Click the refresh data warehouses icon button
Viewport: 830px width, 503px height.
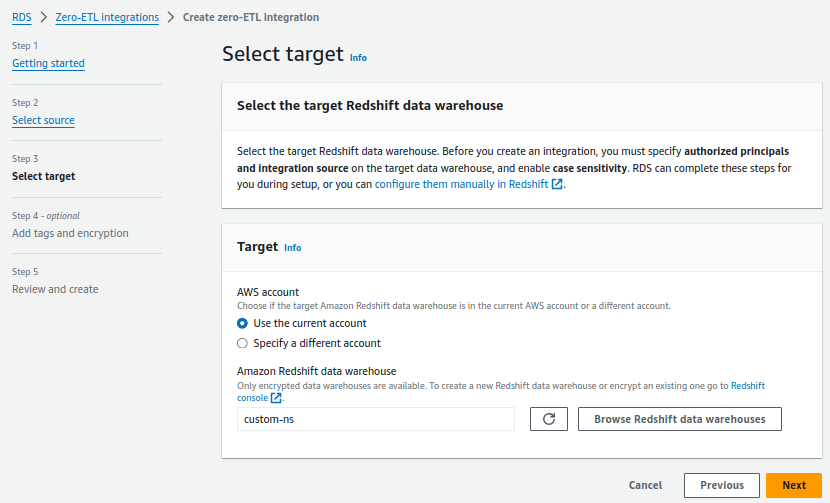click(x=548, y=419)
